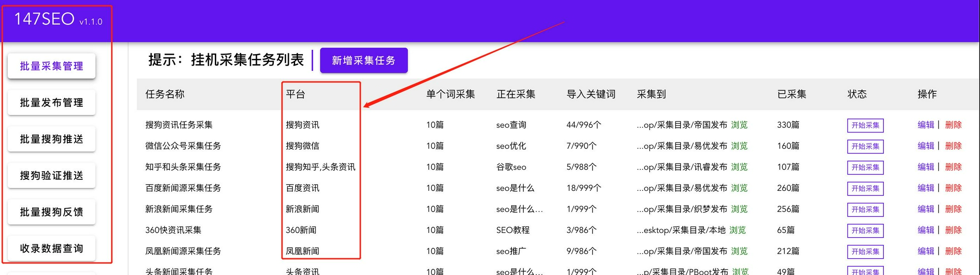The height and width of the screenshot is (275, 980).
Task: Delete the 凤凰新闻源采集任务 task
Action: 953,251
